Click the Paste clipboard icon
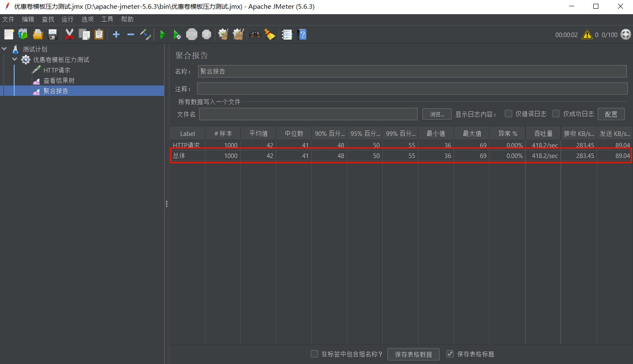Image resolution: width=633 pixels, height=364 pixels. click(99, 35)
